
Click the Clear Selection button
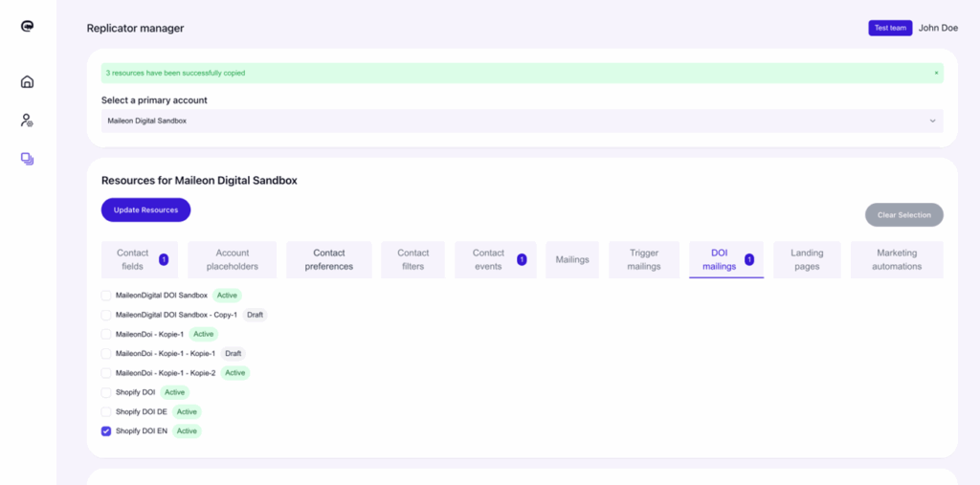tap(903, 215)
